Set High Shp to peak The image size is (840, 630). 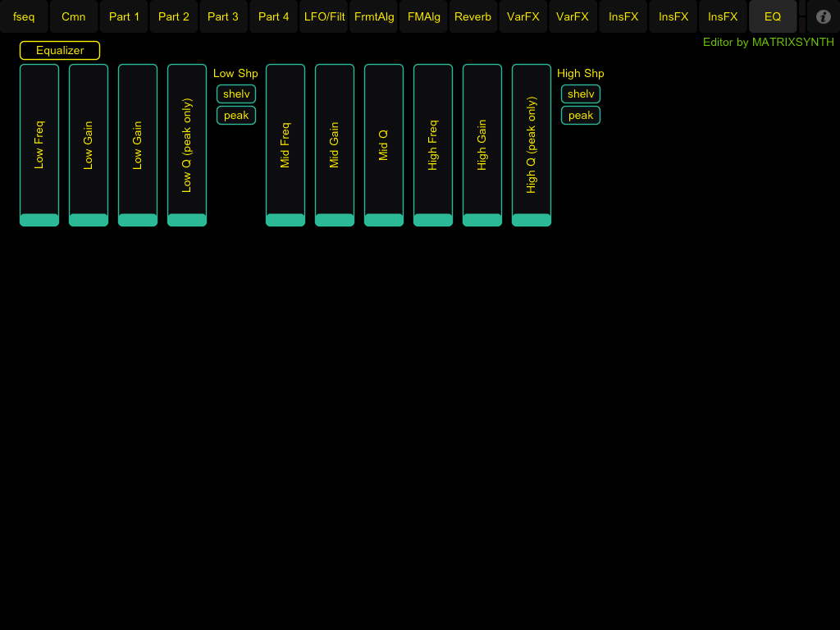pyautogui.click(x=581, y=116)
